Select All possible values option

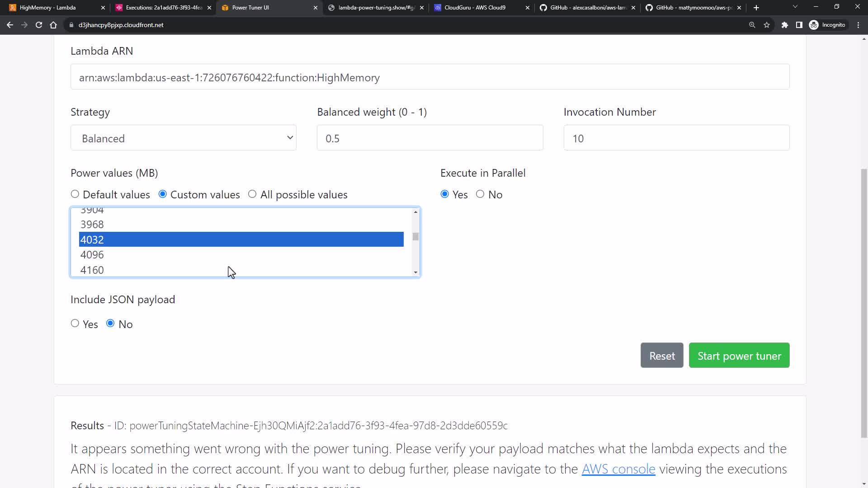click(x=252, y=194)
